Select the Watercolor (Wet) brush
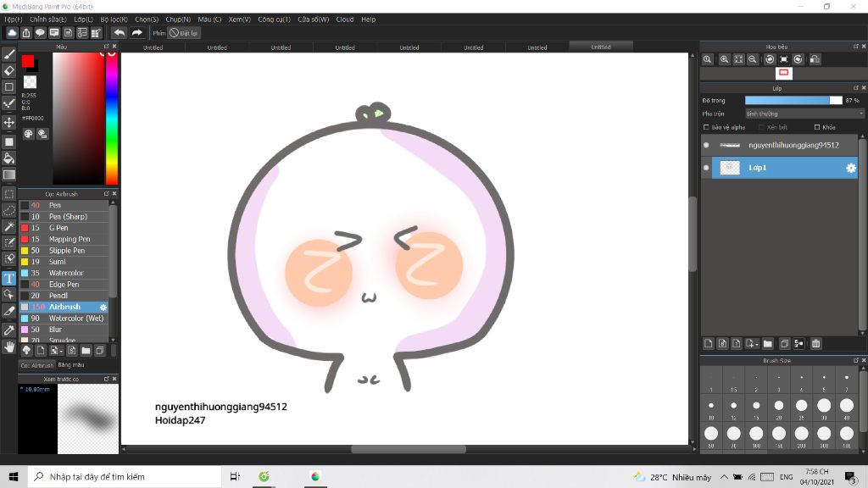The height and width of the screenshot is (488, 868). [x=64, y=319]
